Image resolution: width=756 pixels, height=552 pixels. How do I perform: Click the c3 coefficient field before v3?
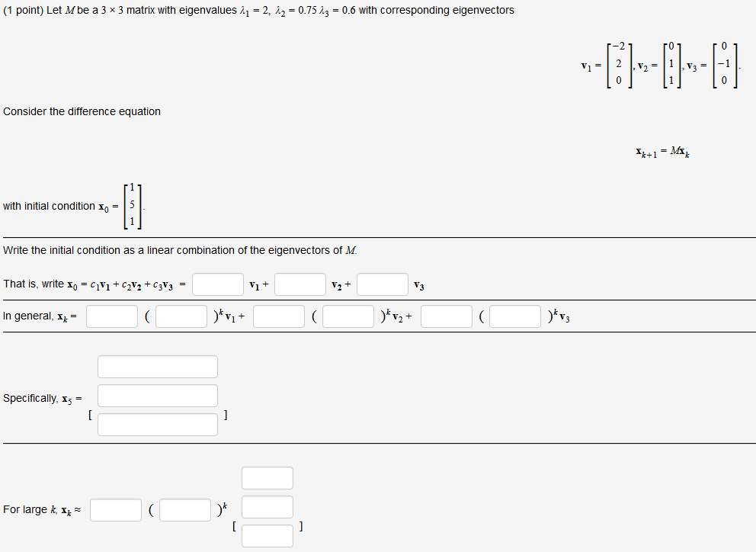(382, 284)
